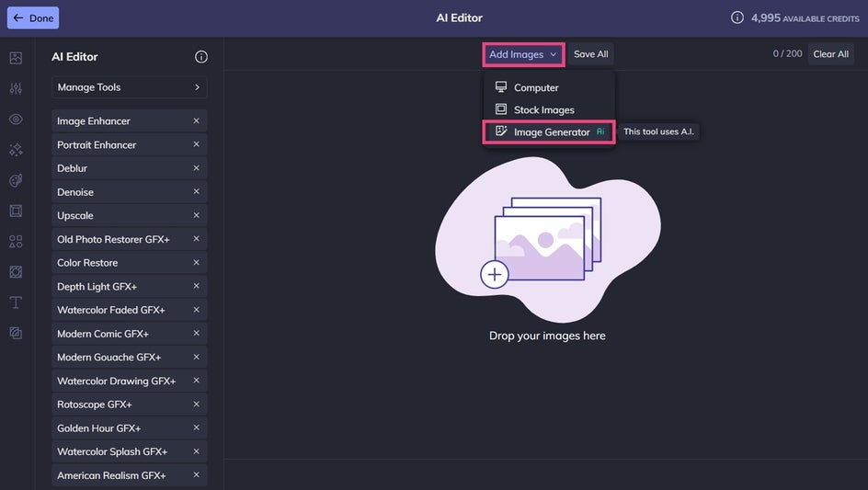Open the Frames sidebar icon
The image size is (868, 490).
point(16,211)
